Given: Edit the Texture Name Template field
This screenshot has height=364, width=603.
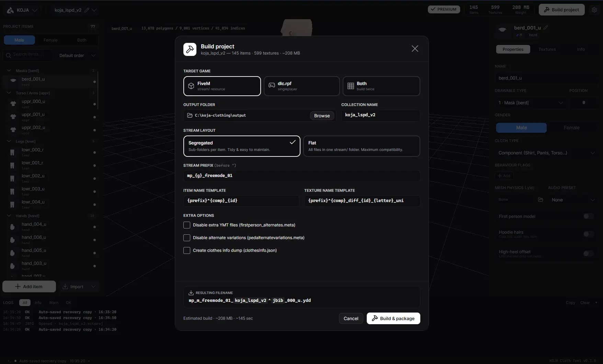Looking at the screenshot, I should click(362, 201).
